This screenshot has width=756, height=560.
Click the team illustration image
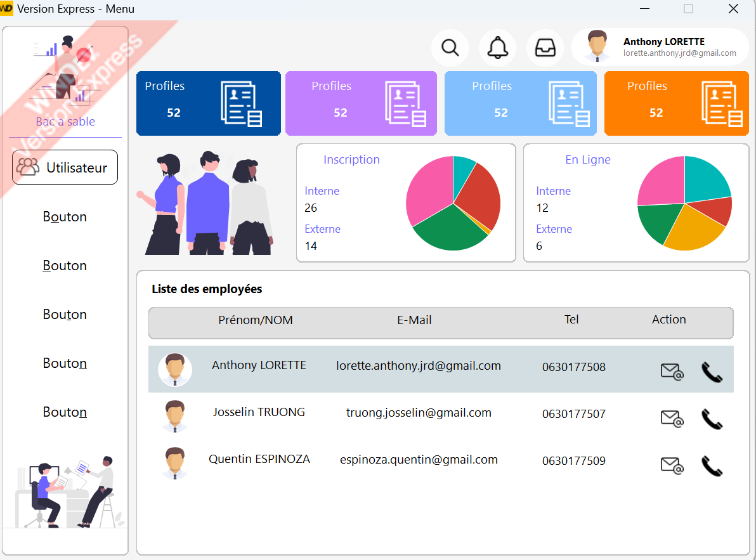206,204
